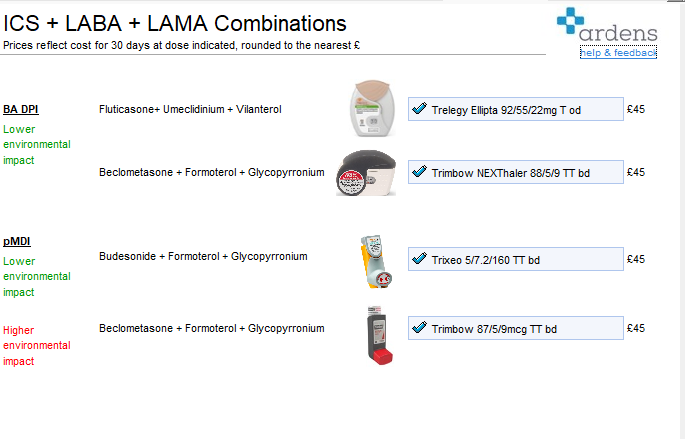Click the red Higher environmental impact label
This screenshot has width=685, height=439.
pyautogui.click(x=36, y=345)
